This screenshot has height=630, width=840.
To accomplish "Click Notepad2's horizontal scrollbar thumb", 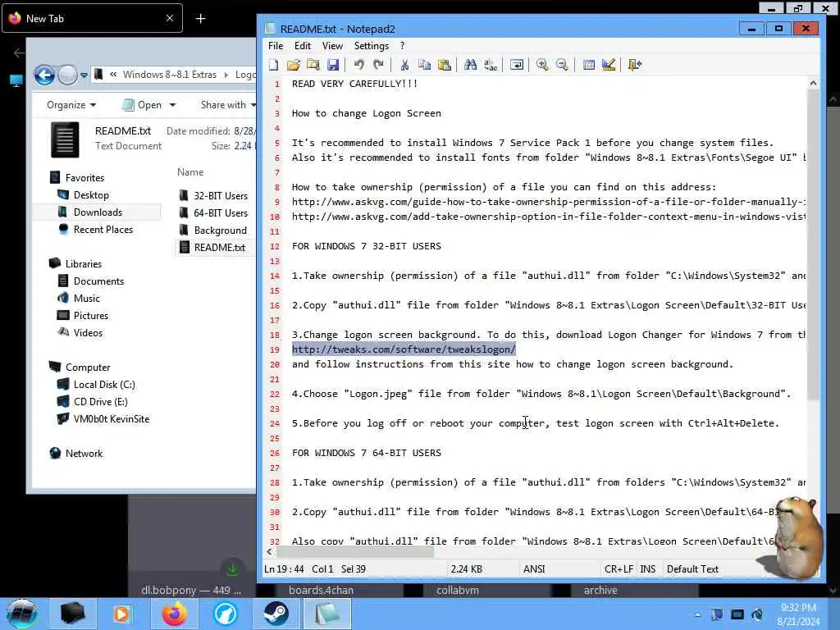I will (354, 552).
